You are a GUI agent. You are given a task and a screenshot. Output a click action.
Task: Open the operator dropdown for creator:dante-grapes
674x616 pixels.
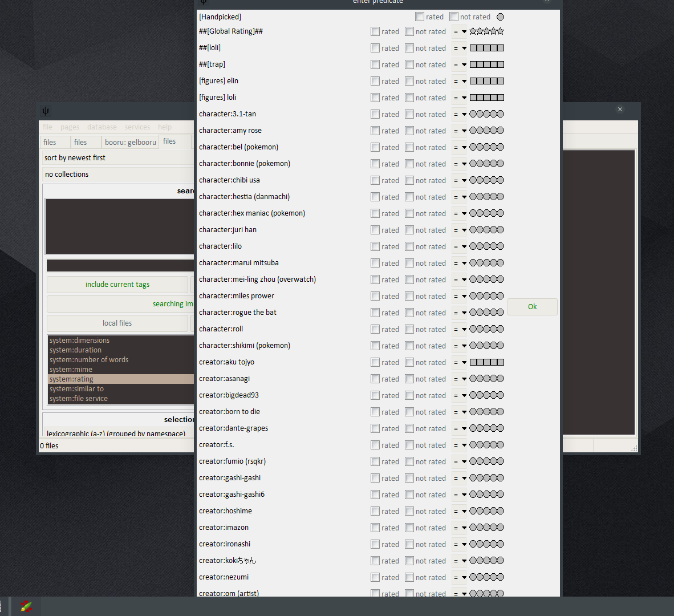[x=460, y=428]
